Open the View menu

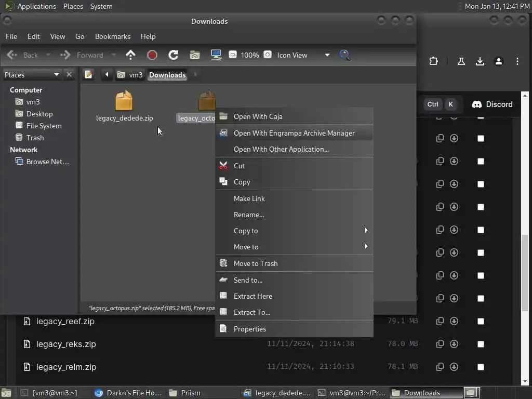pyautogui.click(x=58, y=36)
